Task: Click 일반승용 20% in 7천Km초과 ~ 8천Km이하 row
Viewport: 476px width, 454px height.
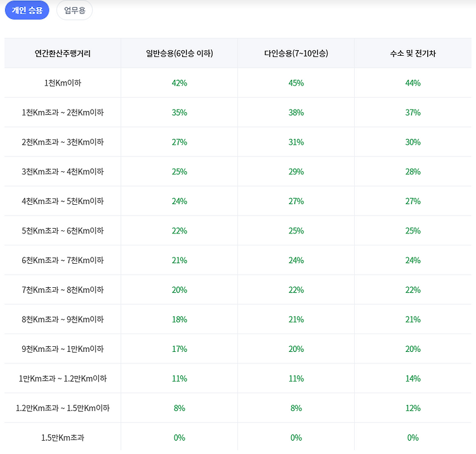Action: click(179, 290)
